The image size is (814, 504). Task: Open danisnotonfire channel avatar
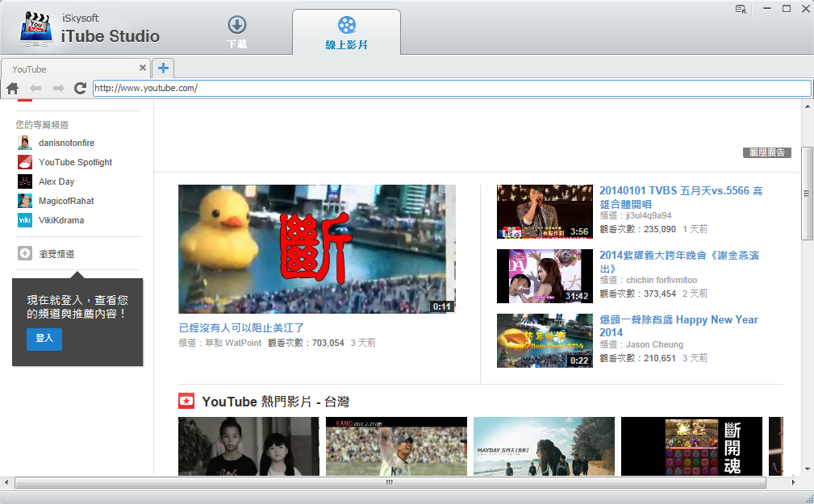[25, 143]
